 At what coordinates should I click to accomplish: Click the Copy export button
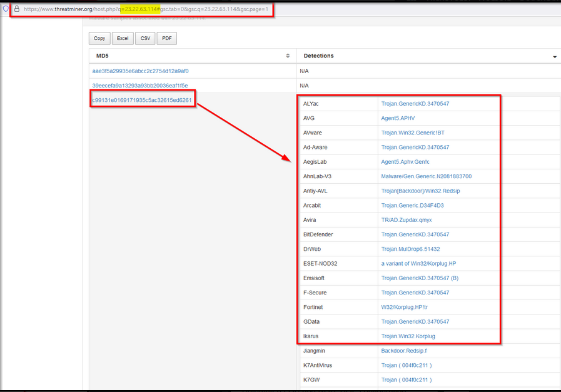[99, 38]
